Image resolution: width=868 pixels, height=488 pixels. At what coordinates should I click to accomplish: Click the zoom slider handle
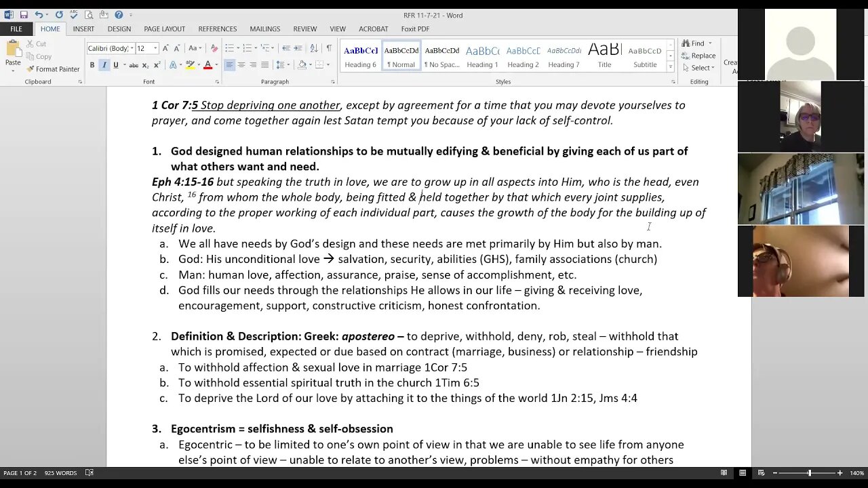pyautogui.click(x=808, y=473)
